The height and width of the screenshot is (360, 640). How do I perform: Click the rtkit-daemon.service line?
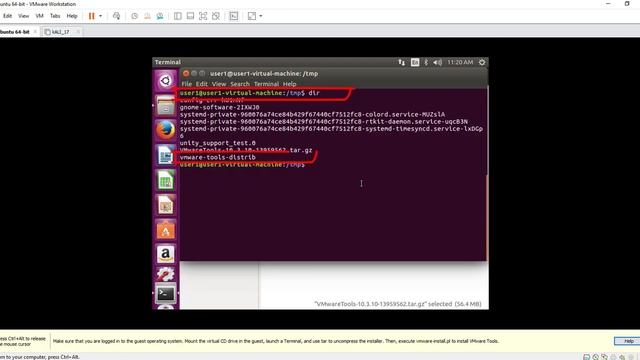coord(324,122)
